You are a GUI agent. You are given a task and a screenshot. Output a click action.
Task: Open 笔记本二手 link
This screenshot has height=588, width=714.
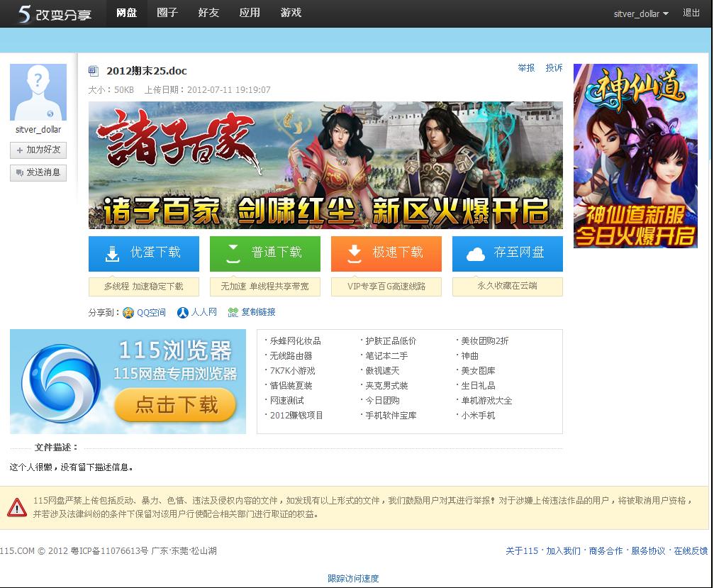pos(386,356)
